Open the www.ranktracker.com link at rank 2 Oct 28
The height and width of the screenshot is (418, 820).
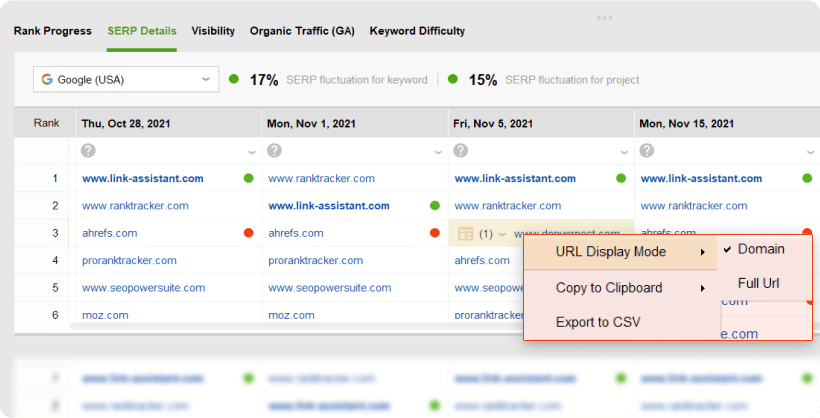pos(135,206)
